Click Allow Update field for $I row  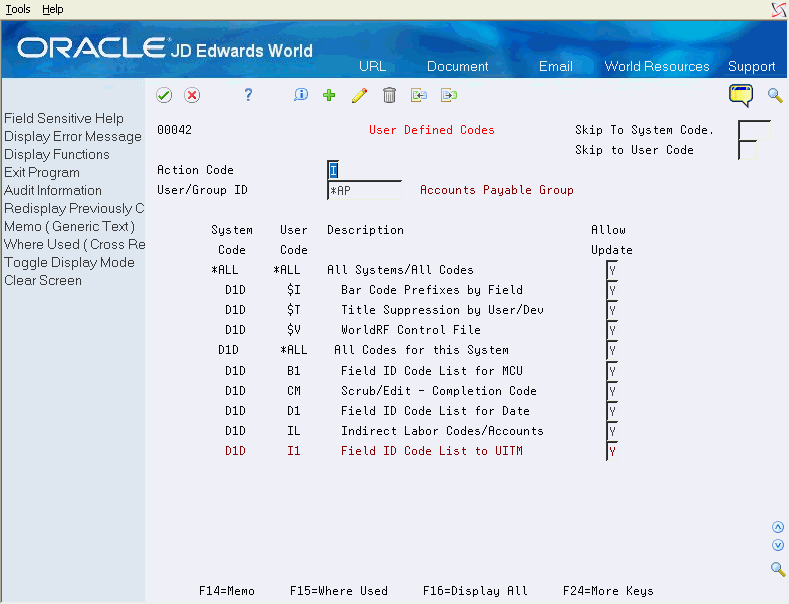[612, 290]
